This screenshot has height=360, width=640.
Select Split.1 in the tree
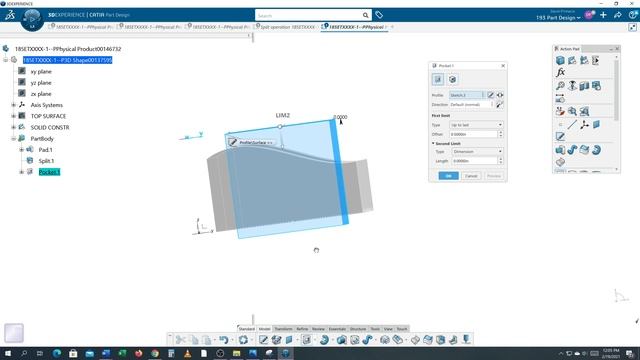(x=46, y=161)
